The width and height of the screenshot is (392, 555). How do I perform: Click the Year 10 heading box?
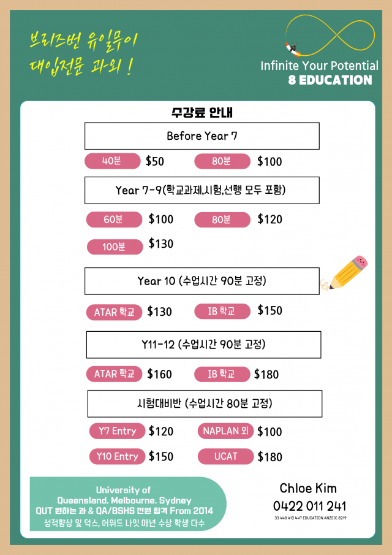[202, 281]
